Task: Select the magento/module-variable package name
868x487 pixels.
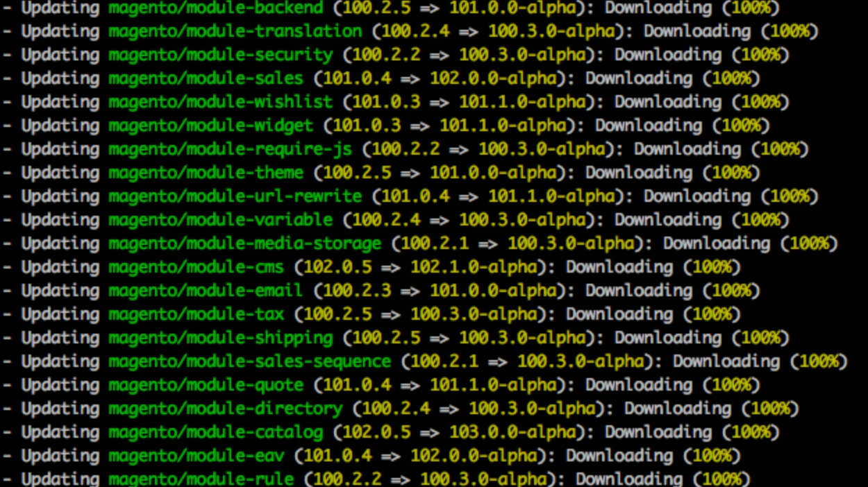Action: click(x=221, y=221)
